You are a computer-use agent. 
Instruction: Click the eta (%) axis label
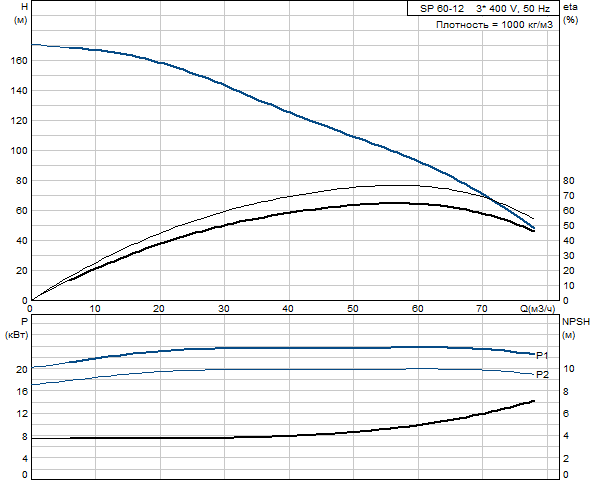[570, 13]
